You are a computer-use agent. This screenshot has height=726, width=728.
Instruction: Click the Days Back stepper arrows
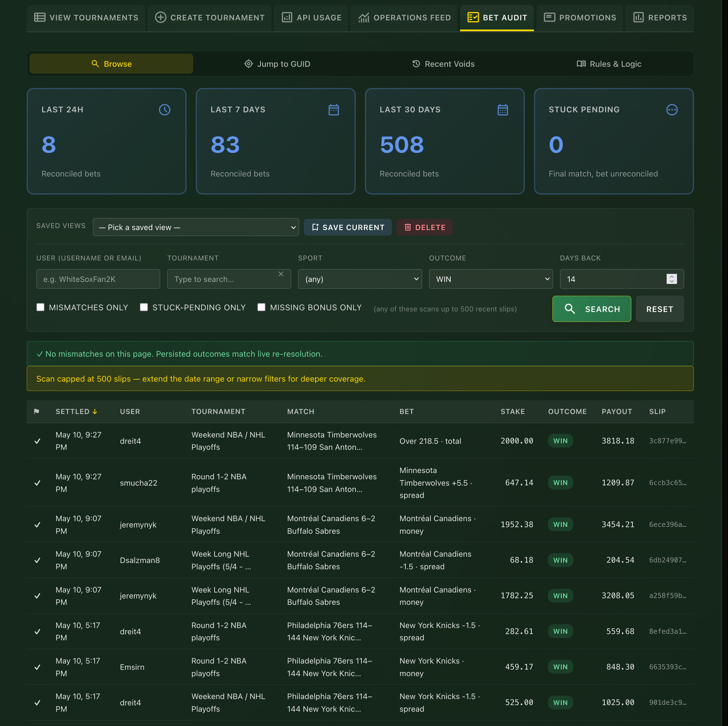(x=672, y=279)
